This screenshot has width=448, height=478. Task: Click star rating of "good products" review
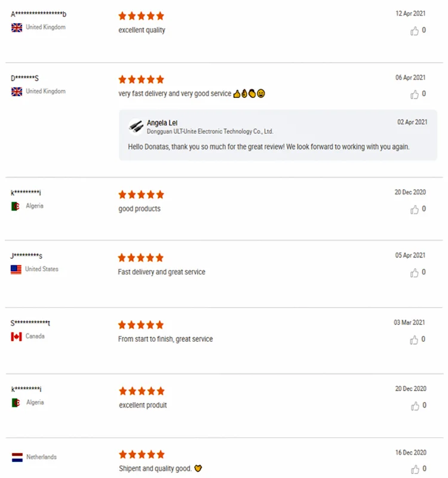[141, 195]
